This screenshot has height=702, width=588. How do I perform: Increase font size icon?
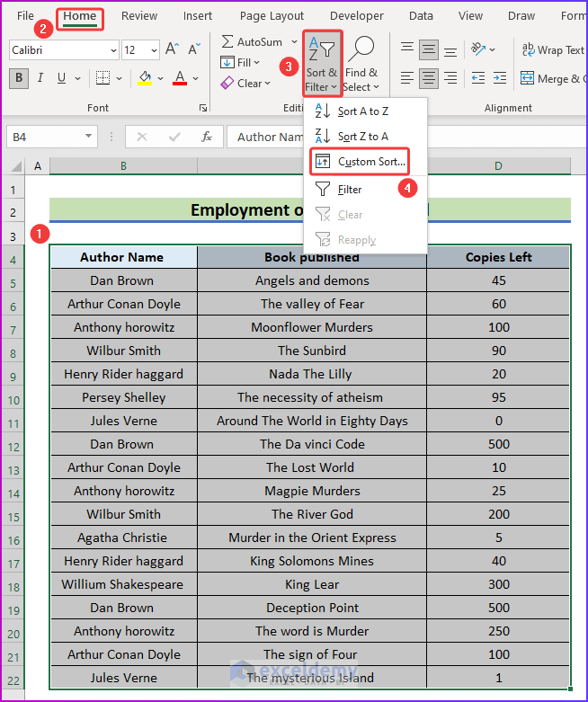(x=172, y=49)
